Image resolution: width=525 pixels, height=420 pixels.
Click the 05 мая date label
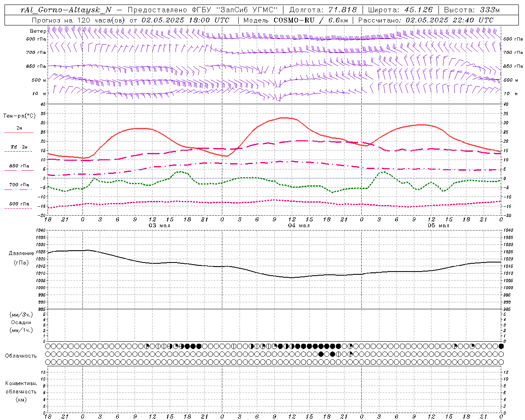[x=438, y=226]
